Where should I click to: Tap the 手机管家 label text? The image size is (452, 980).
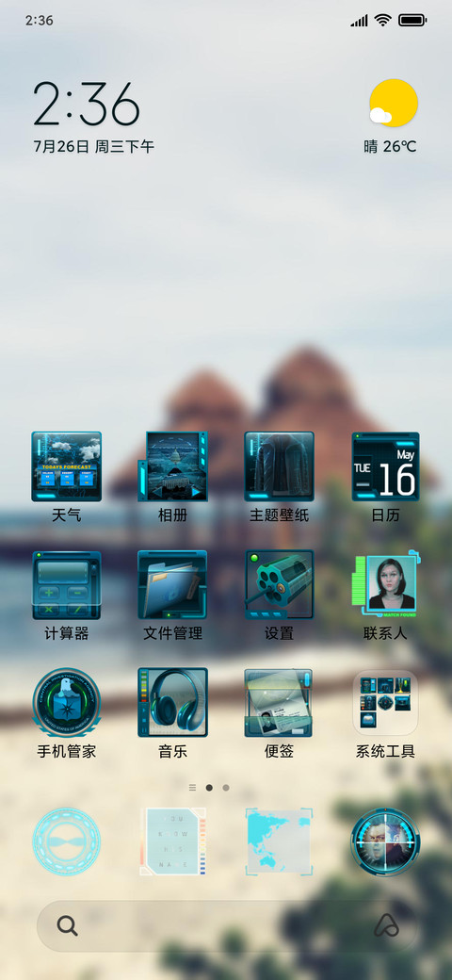[x=67, y=751]
